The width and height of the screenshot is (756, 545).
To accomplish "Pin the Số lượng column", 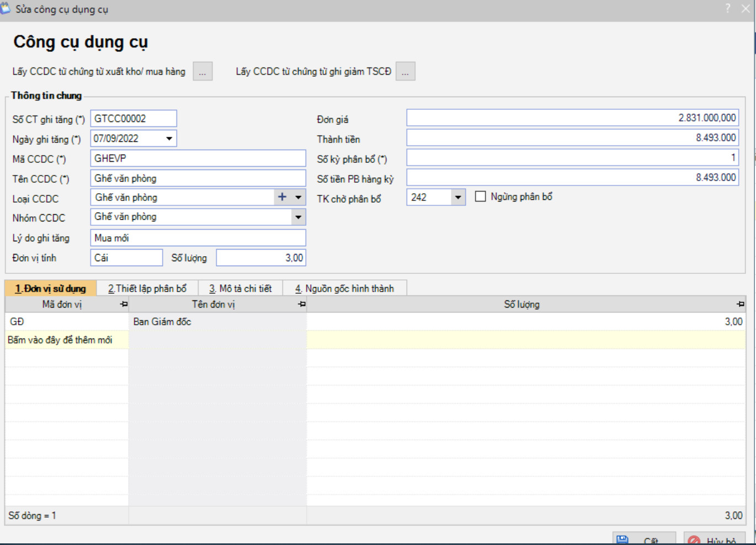I will click(x=741, y=304).
